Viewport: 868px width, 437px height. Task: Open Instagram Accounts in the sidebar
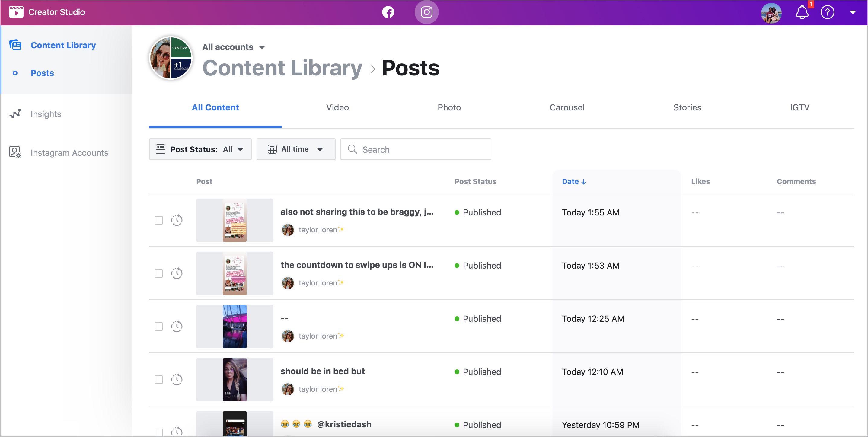69,153
